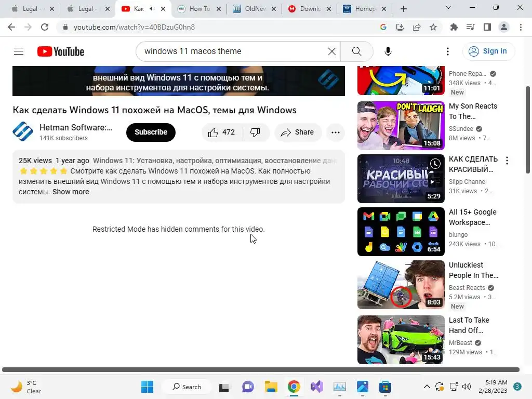Install app using the download icon in the address bar

(400, 27)
